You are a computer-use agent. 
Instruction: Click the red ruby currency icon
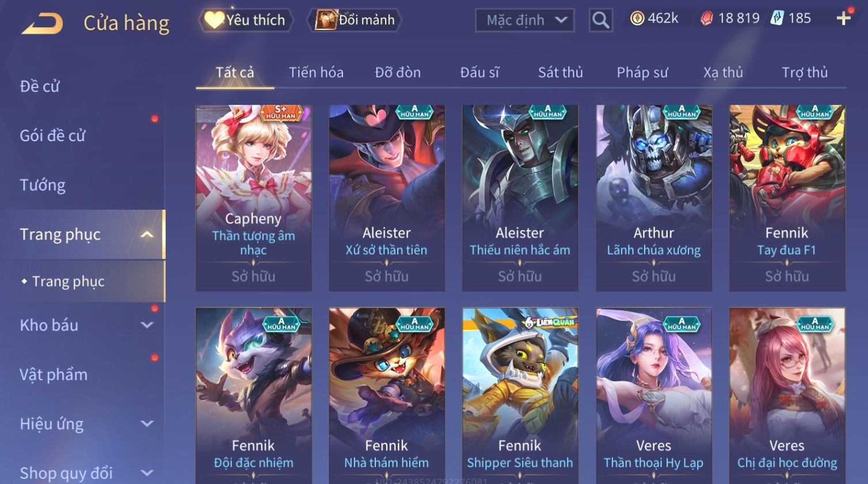(706, 19)
